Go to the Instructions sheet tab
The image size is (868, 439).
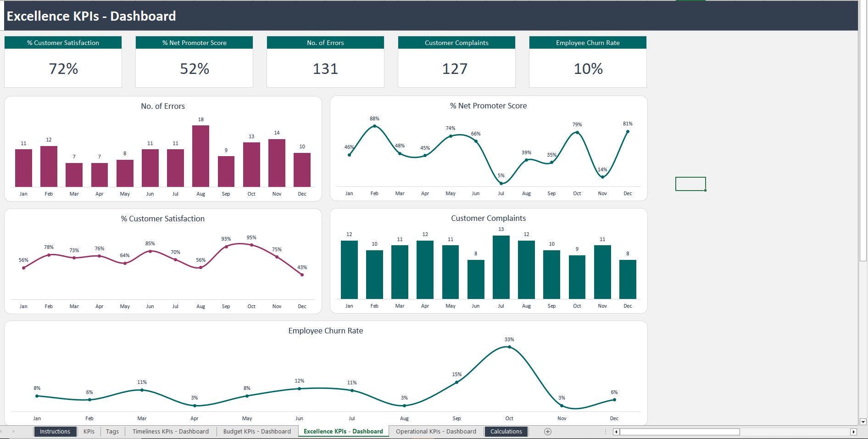point(55,431)
